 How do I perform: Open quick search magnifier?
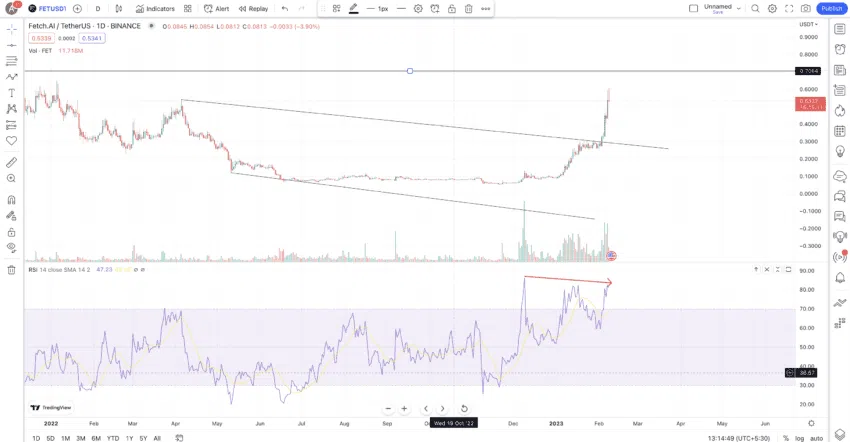coord(755,9)
